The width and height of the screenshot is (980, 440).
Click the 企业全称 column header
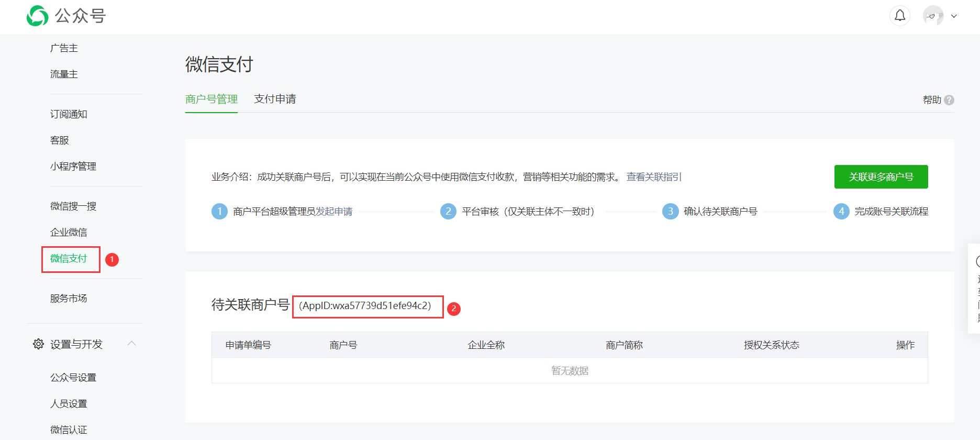coord(486,345)
